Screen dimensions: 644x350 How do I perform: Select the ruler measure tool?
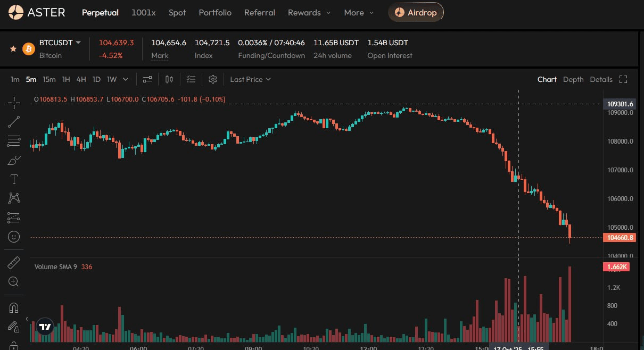point(14,262)
